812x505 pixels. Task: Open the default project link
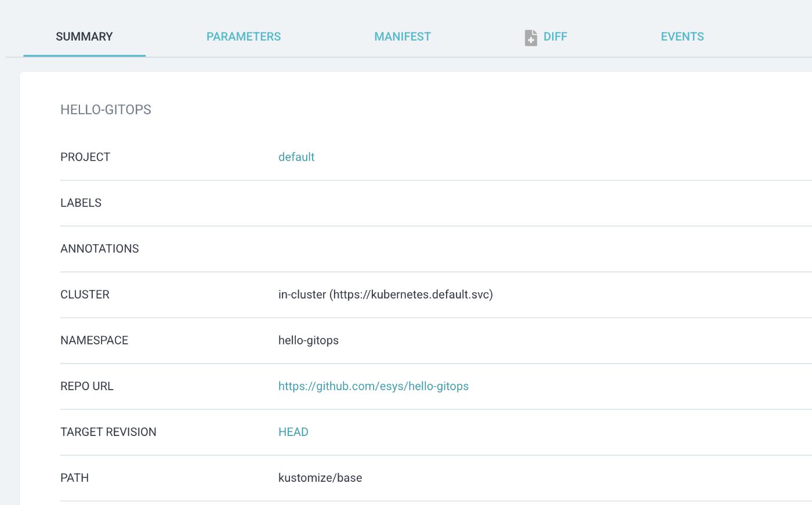[296, 157]
